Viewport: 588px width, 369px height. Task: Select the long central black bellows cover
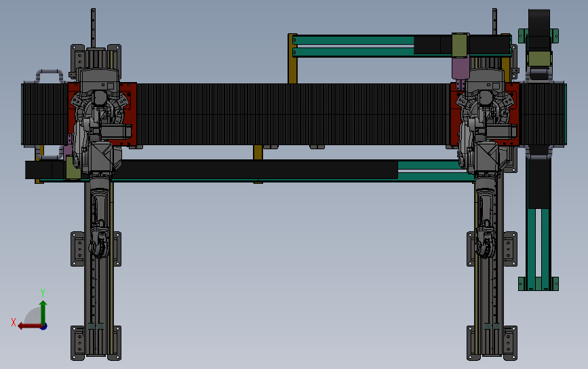pyautogui.click(x=293, y=115)
